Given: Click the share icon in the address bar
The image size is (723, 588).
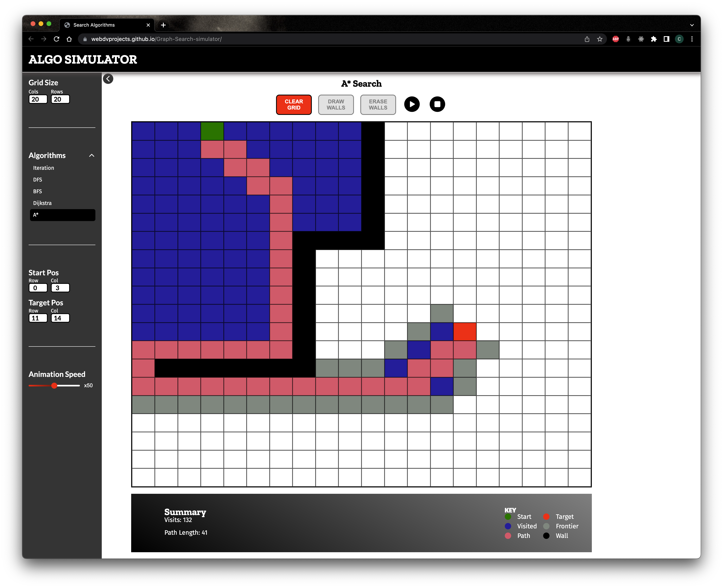Looking at the screenshot, I should [587, 39].
